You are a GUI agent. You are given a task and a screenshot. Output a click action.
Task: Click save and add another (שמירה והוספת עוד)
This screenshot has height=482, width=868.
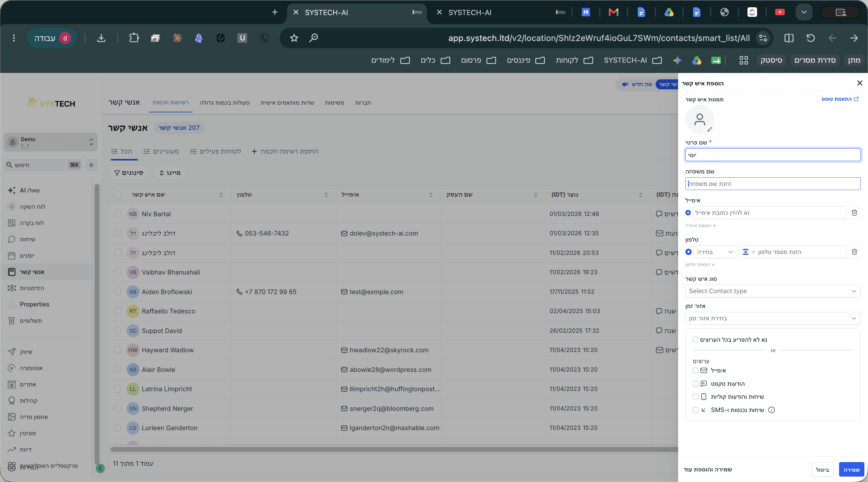coord(708,469)
